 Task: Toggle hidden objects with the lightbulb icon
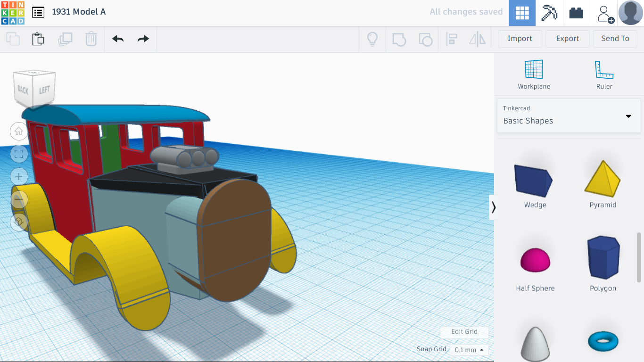click(x=372, y=40)
